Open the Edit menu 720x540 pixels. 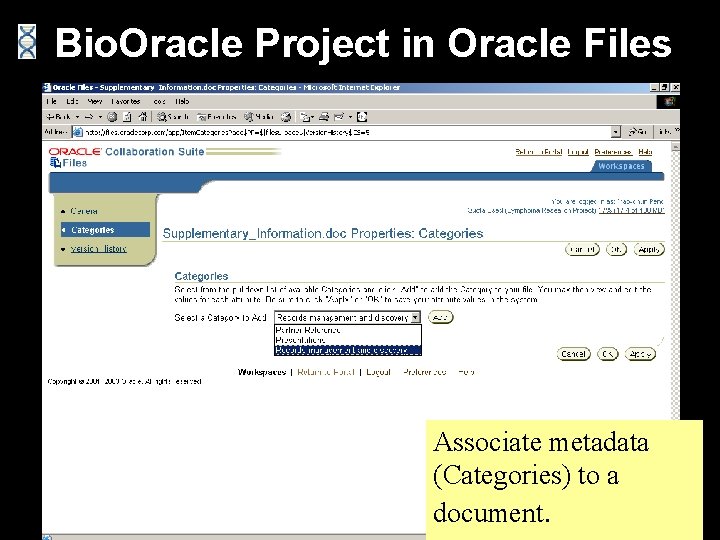(x=72, y=101)
